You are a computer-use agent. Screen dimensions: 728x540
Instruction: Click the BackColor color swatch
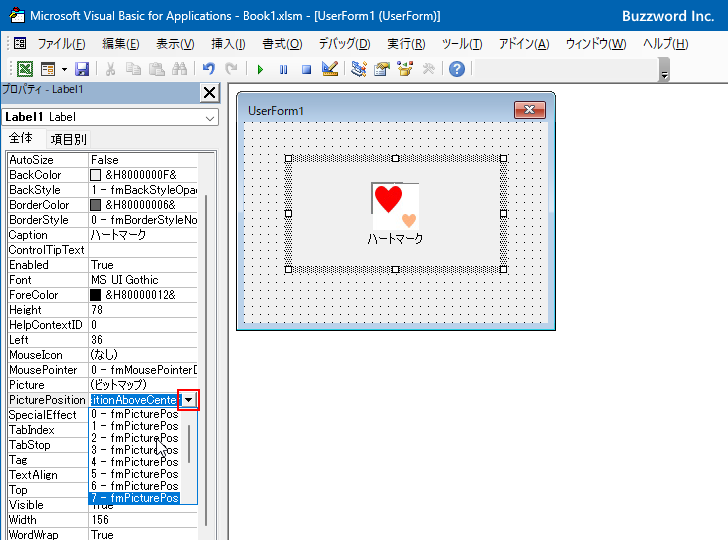95,175
